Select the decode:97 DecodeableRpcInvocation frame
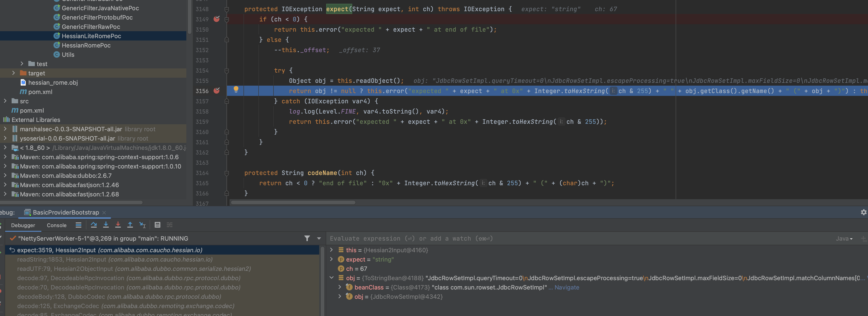The height and width of the screenshot is (316, 868). (x=162, y=278)
